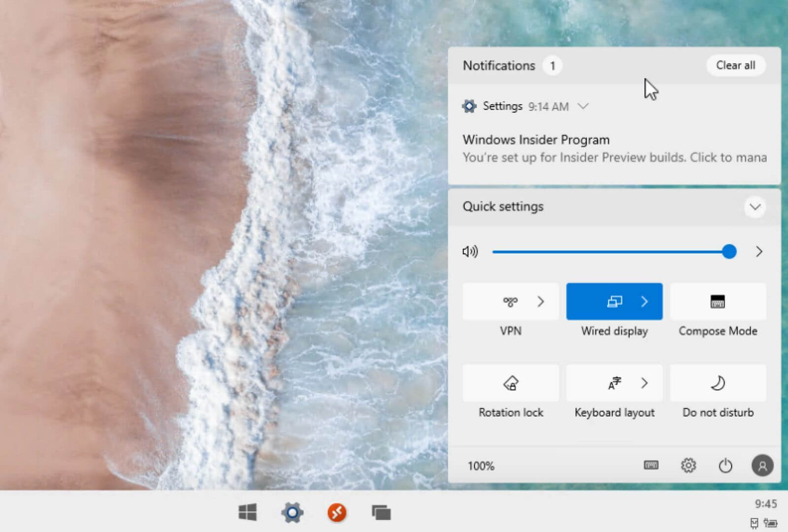This screenshot has width=788, height=532.
Task: Toggle the Wired display quick setting
Action: tap(614, 301)
